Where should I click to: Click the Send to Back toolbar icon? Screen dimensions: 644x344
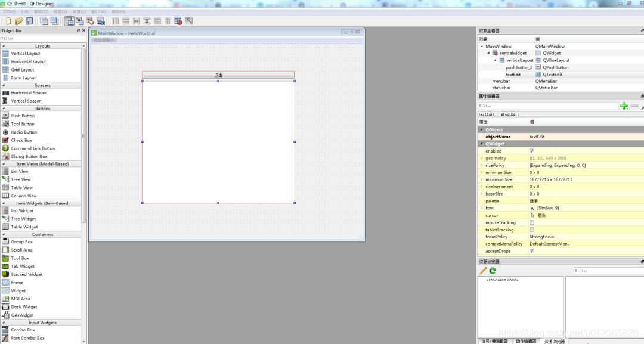(44, 21)
